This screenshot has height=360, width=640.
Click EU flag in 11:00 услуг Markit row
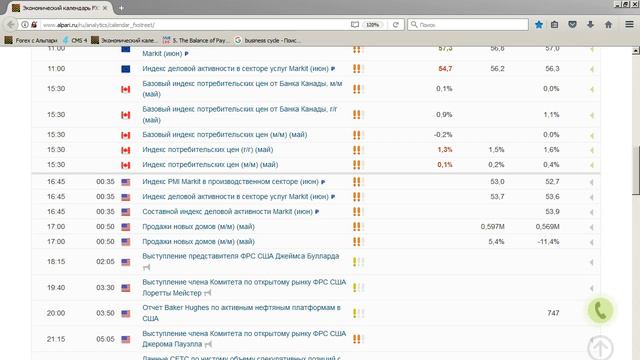(126, 69)
